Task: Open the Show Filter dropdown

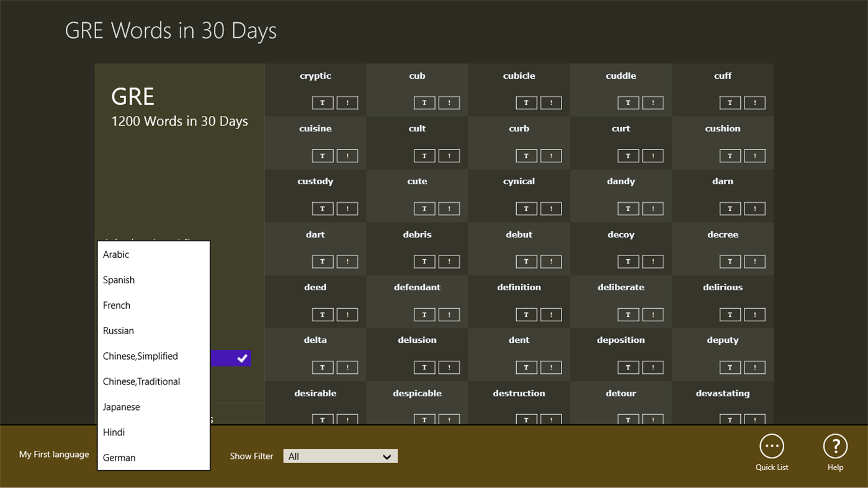Action: [x=340, y=456]
